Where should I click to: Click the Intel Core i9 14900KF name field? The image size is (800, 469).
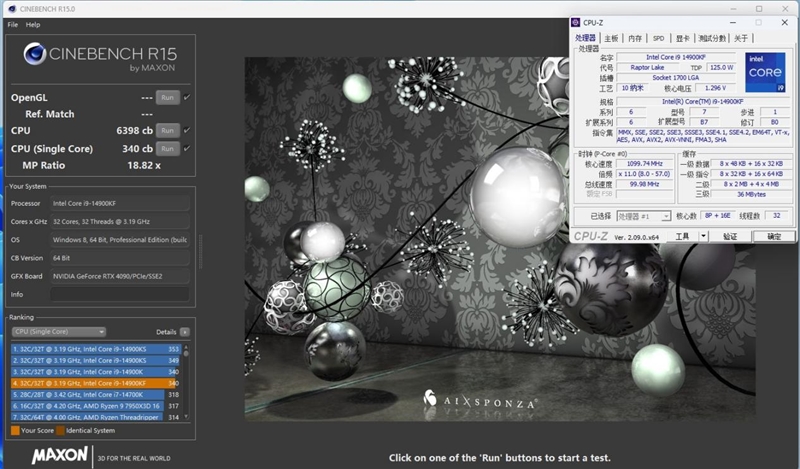tap(676, 57)
